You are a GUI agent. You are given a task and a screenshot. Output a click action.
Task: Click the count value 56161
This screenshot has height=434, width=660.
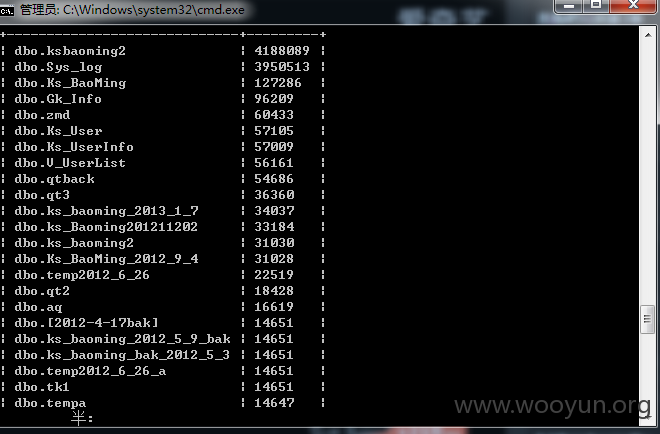pos(274,163)
